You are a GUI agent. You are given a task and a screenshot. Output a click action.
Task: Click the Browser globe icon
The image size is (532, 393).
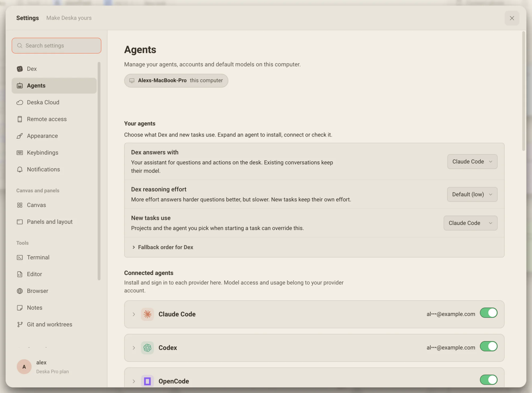click(20, 291)
